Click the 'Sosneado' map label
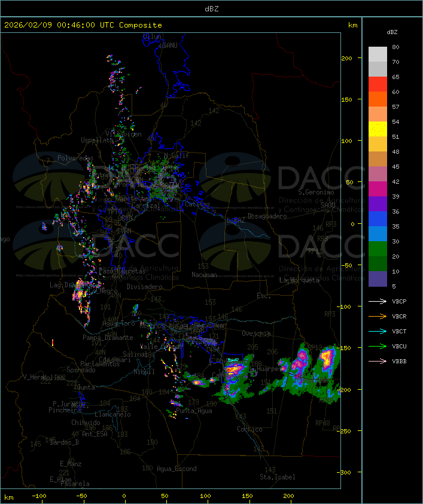423x504 pixels. [x=81, y=370]
